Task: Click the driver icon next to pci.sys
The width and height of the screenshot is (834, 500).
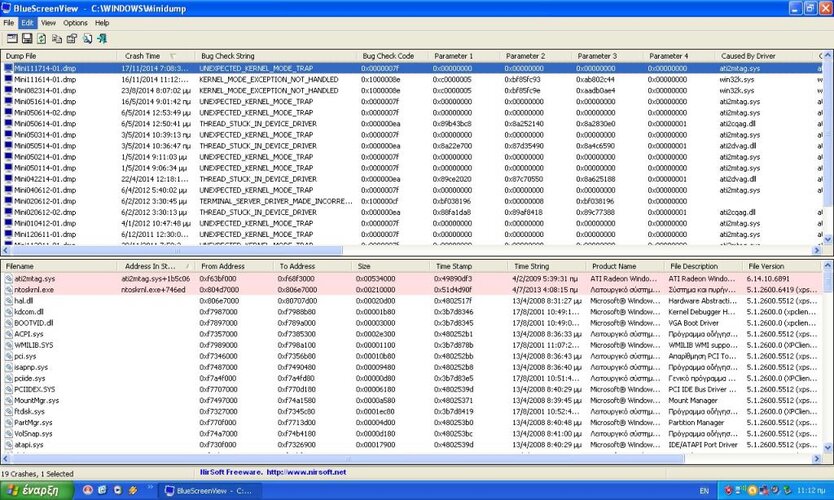Action: pyautogui.click(x=9, y=356)
